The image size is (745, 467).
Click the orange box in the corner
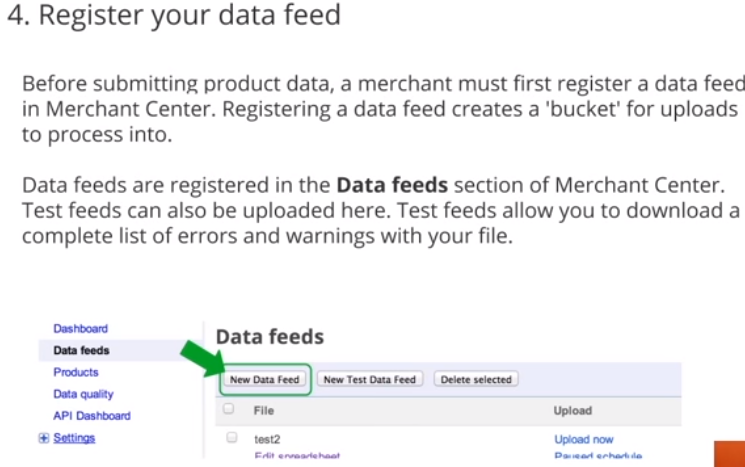[x=729, y=454]
